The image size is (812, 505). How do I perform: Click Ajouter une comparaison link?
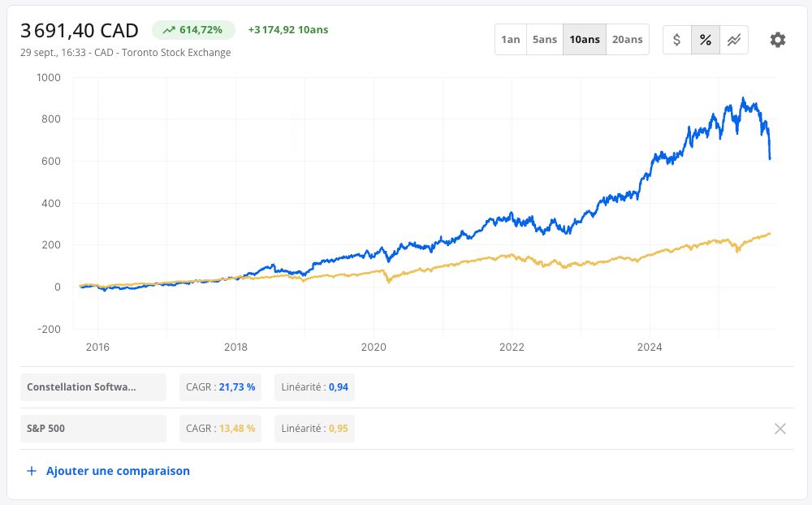click(x=118, y=471)
